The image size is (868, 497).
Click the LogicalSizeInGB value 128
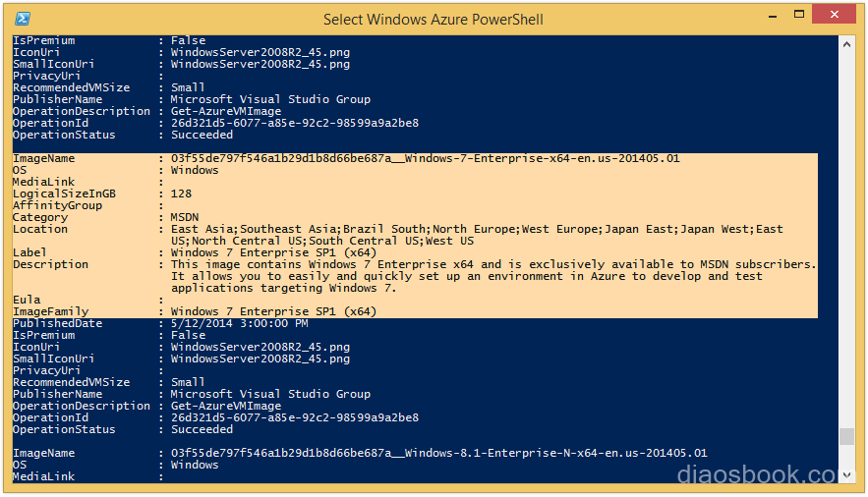tap(181, 194)
